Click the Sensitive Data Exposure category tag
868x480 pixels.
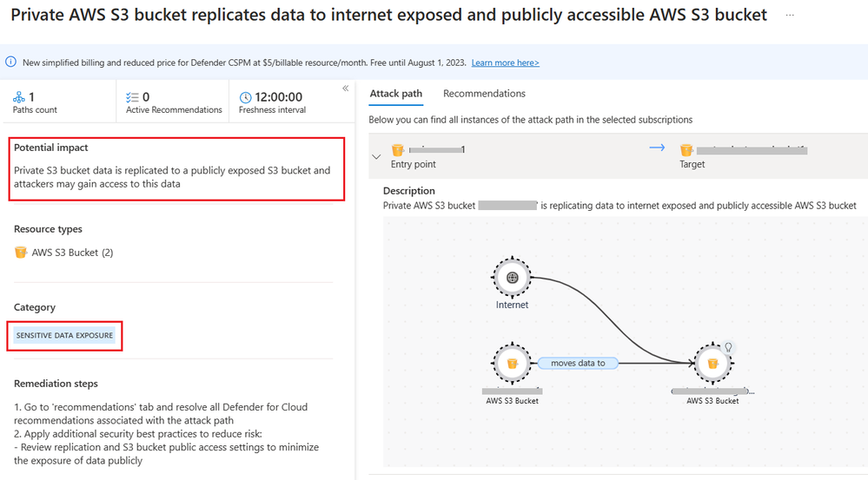tap(64, 335)
